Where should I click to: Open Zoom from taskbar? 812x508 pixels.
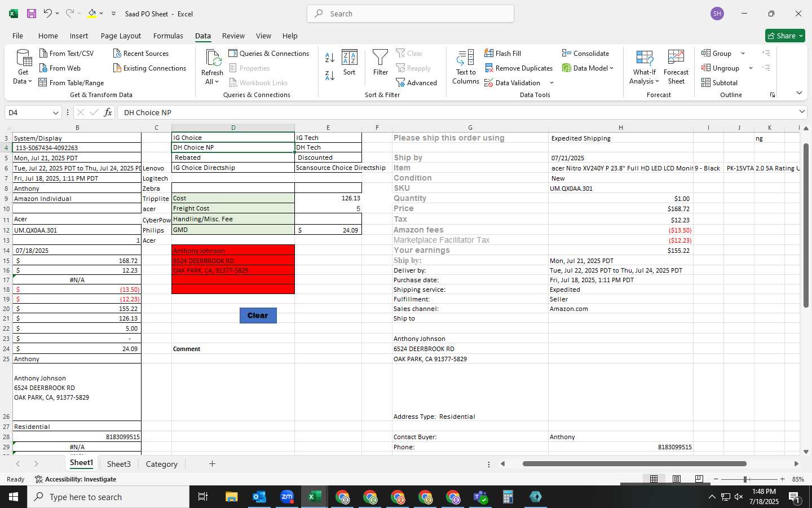click(287, 497)
